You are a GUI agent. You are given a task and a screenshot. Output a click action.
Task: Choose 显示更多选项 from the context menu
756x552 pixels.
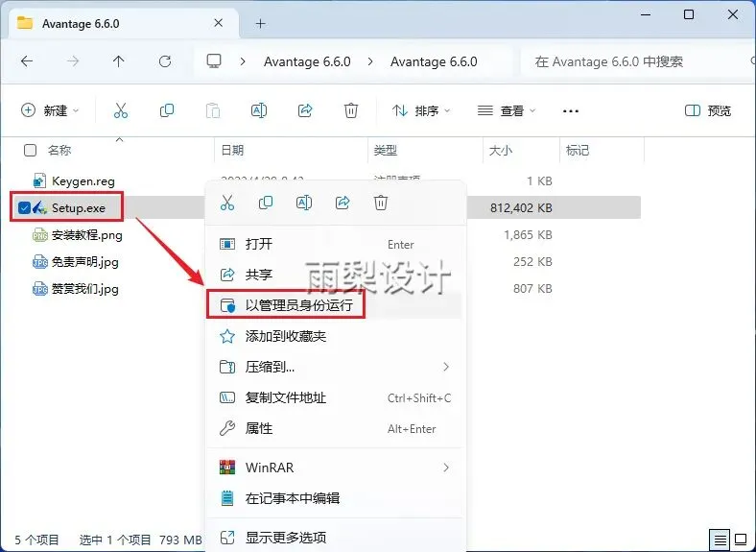point(334,537)
